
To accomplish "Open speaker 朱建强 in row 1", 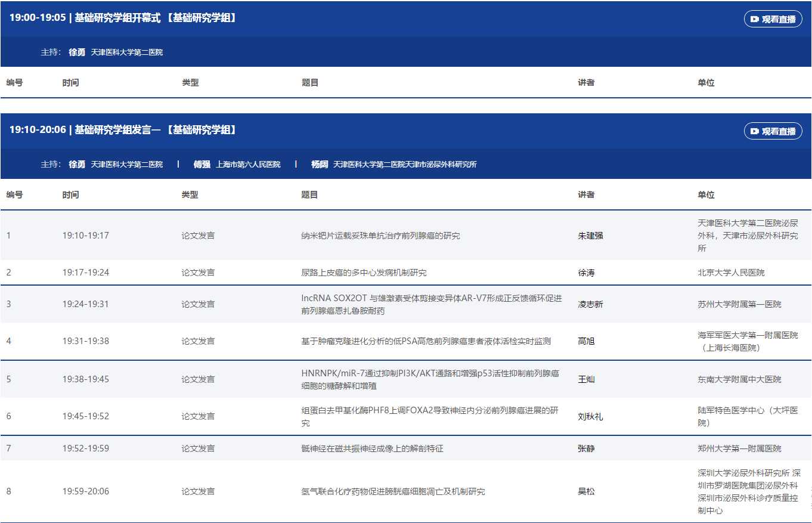I will tap(590, 236).
